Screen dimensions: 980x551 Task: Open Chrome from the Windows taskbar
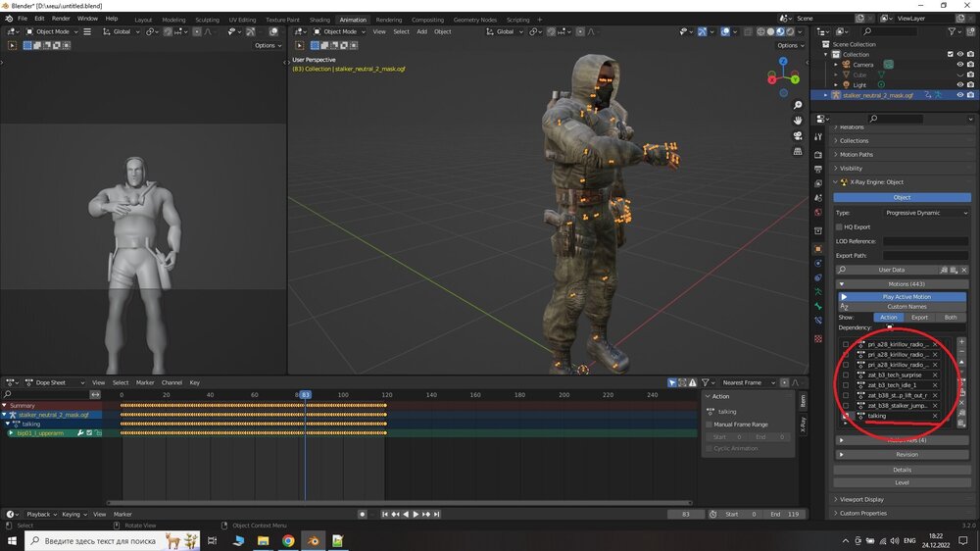288,540
